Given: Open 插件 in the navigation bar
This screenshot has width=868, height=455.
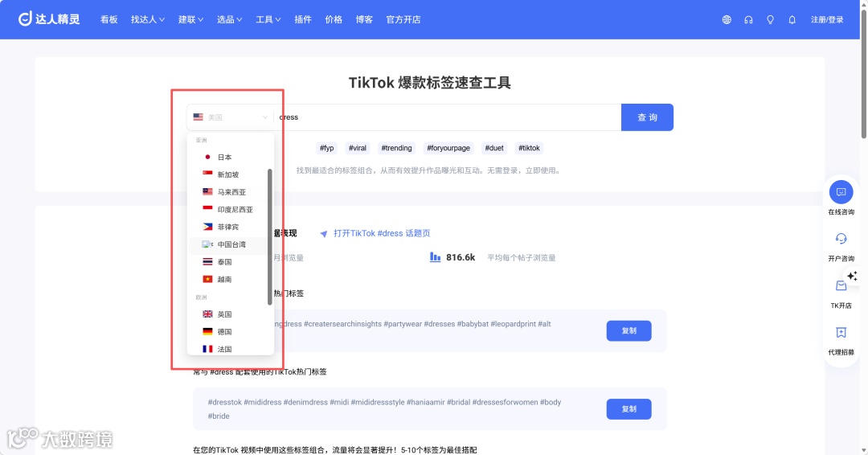Looking at the screenshot, I should pos(303,19).
